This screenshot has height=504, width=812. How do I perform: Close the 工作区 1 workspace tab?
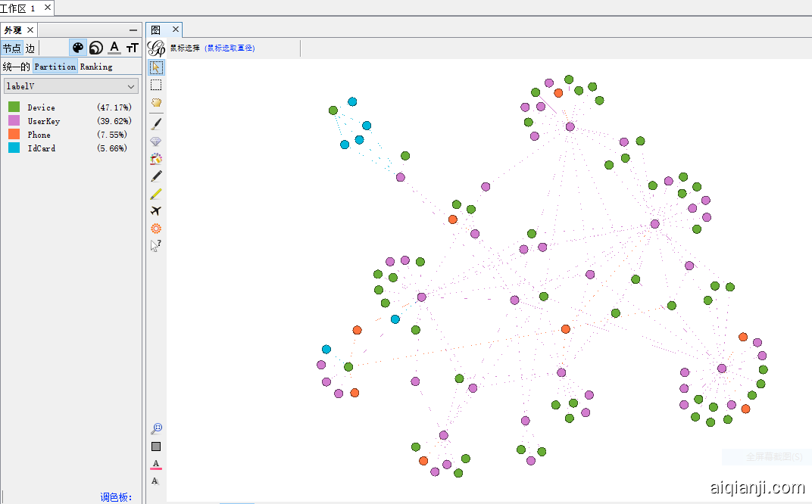tap(47, 8)
